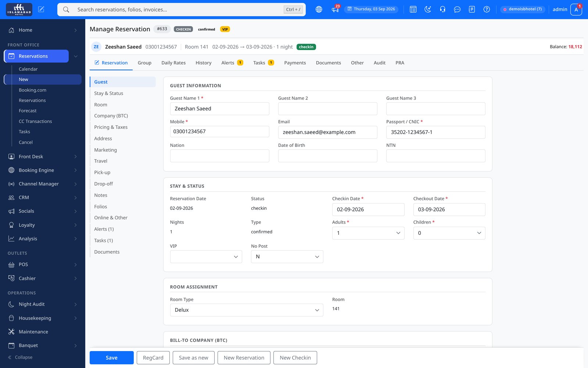Open announcements megaphone with 23 badge
This screenshot has height=368, width=588.
point(336,9)
